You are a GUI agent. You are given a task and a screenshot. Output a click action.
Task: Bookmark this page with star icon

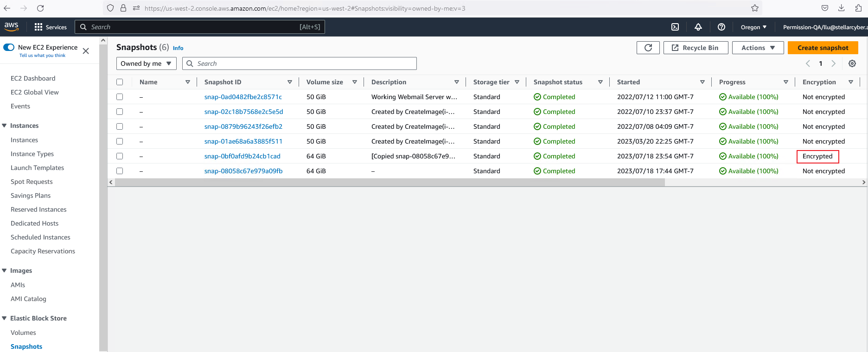coord(755,8)
